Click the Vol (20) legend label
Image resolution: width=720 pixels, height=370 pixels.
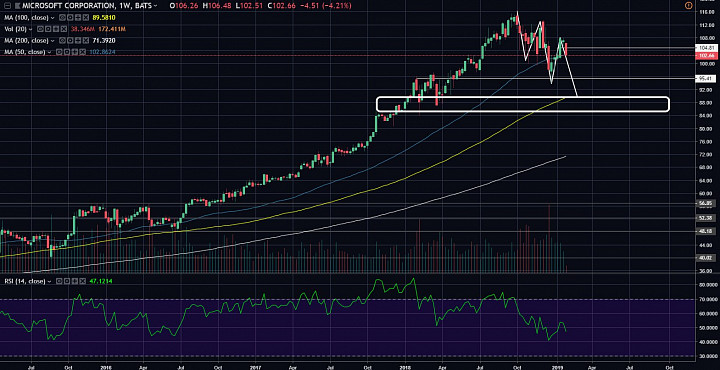coord(15,29)
